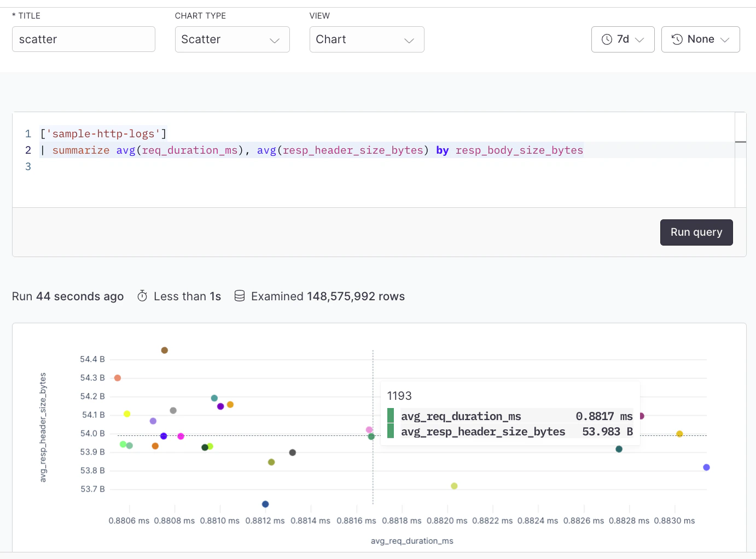
Task: Open the None comparison dropdown
Action: point(701,39)
